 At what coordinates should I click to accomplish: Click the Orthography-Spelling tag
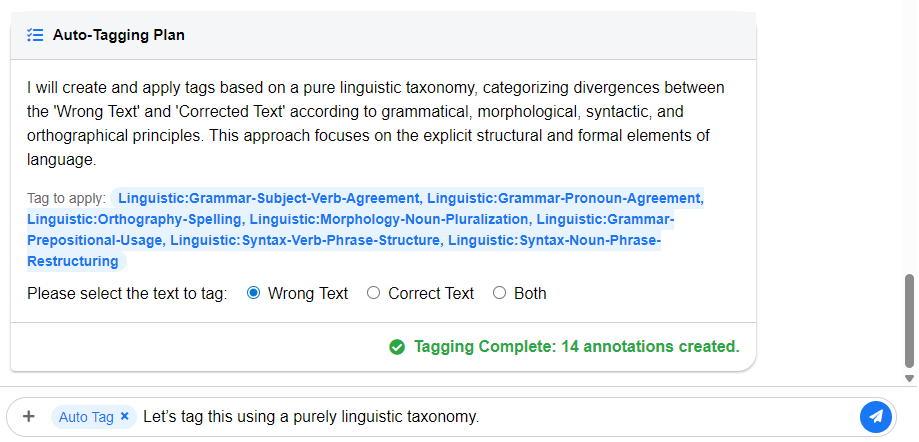click(134, 219)
